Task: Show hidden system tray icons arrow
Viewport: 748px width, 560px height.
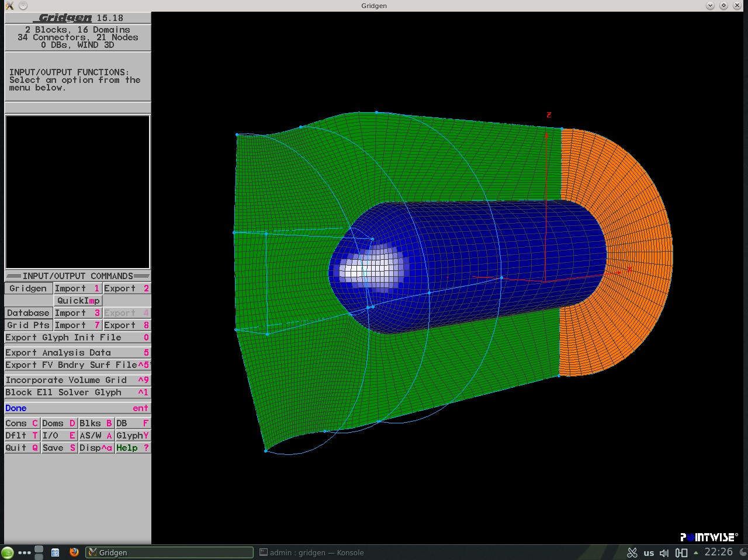Action: coord(696,552)
